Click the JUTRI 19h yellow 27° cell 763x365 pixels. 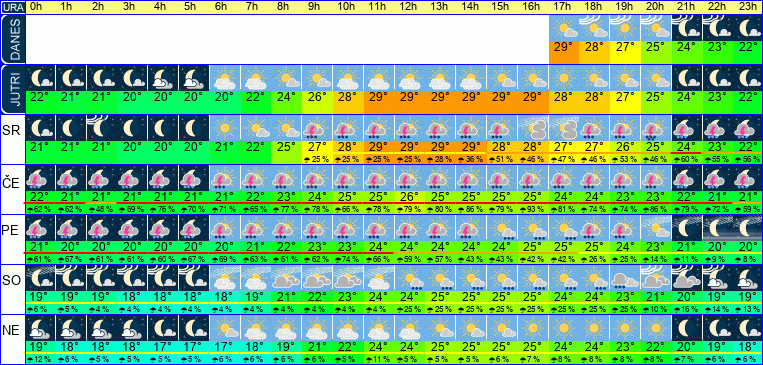pyautogui.click(x=625, y=102)
